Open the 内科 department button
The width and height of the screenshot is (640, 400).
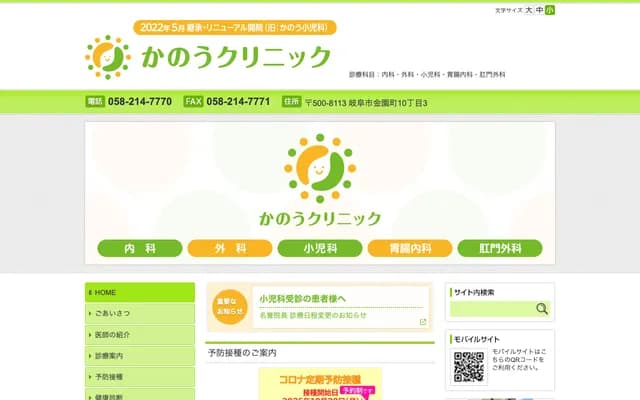tap(140, 248)
